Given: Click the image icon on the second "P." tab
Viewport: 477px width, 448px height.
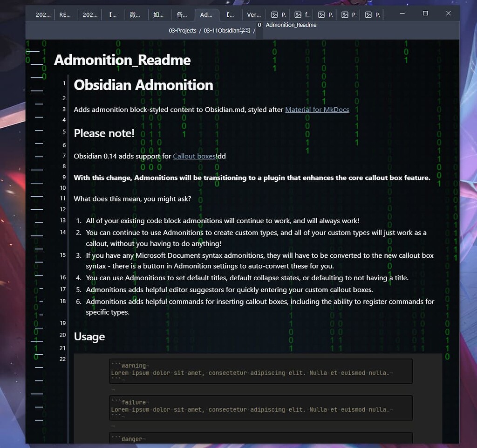Looking at the screenshot, I should (x=322, y=14).
